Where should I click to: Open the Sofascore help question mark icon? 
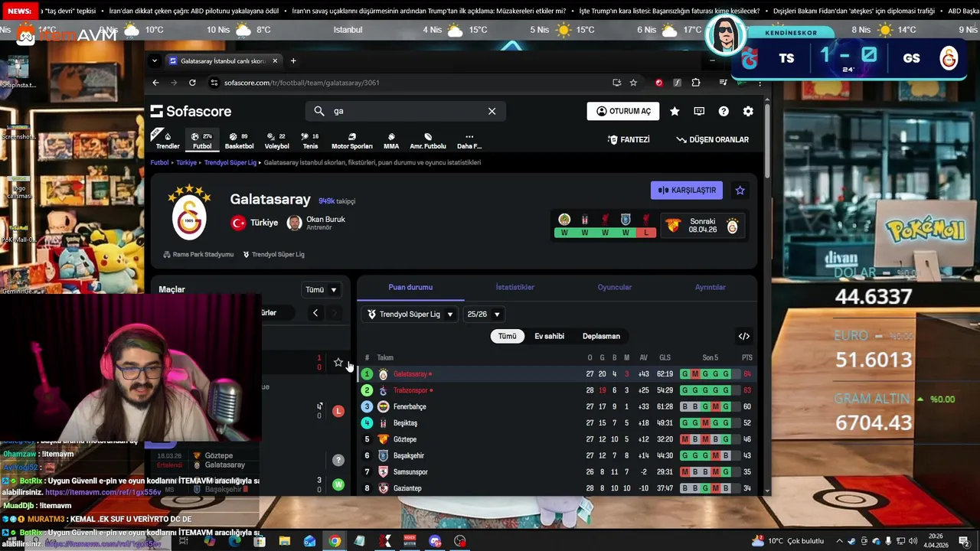pos(724,111)
